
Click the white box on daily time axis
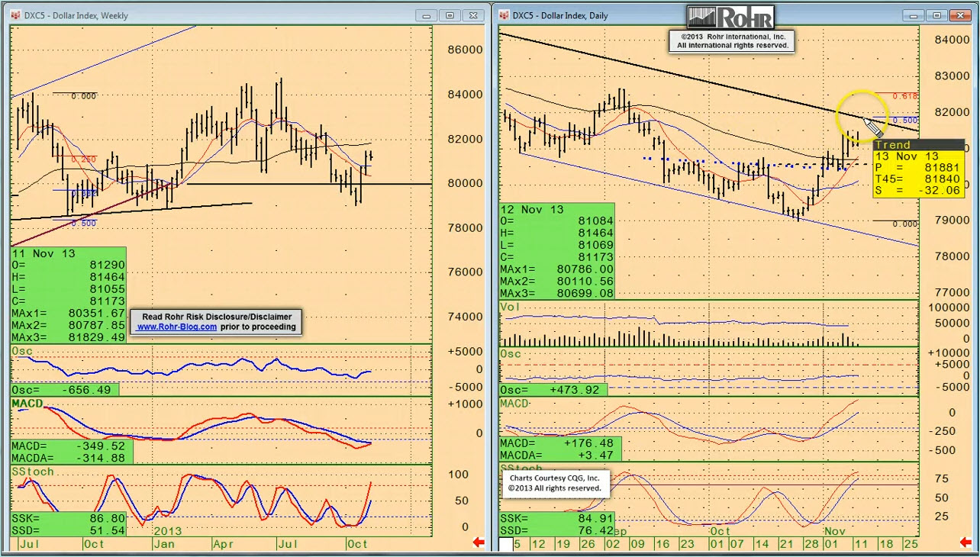[x=506, y=544]
